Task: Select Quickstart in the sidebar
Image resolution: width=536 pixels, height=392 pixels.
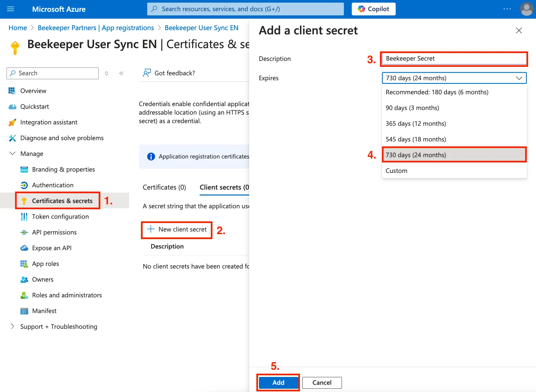Action: 34,107
